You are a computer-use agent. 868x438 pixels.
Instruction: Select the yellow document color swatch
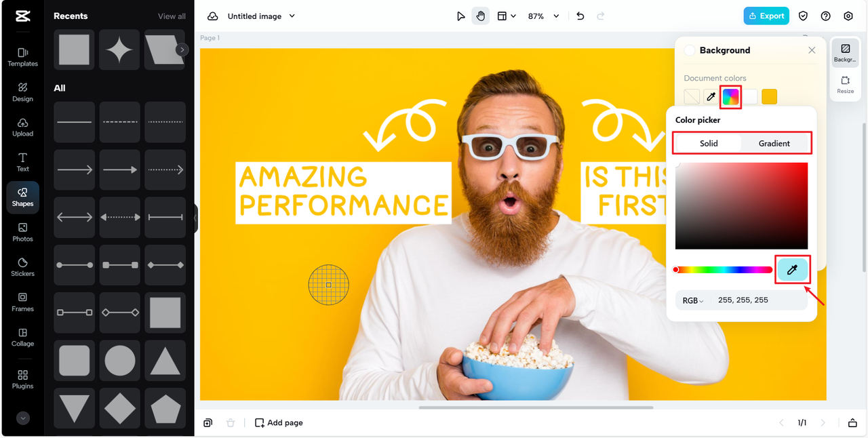click(769, 97)
